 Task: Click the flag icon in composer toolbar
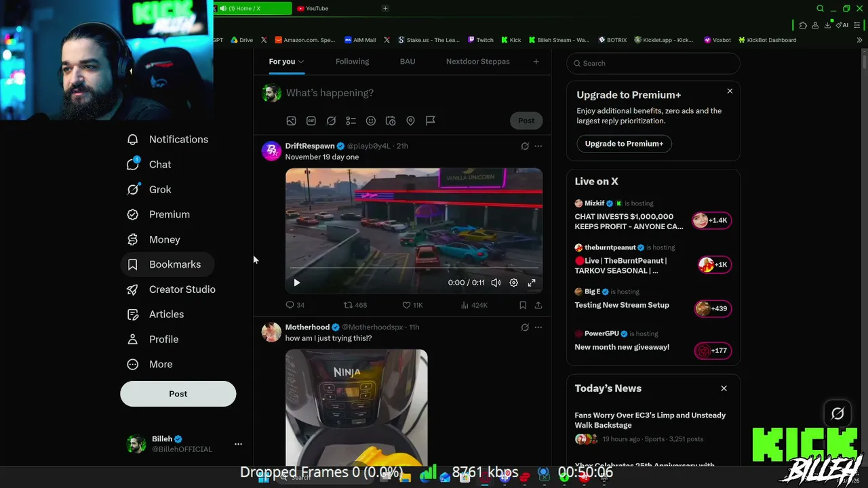431,121
